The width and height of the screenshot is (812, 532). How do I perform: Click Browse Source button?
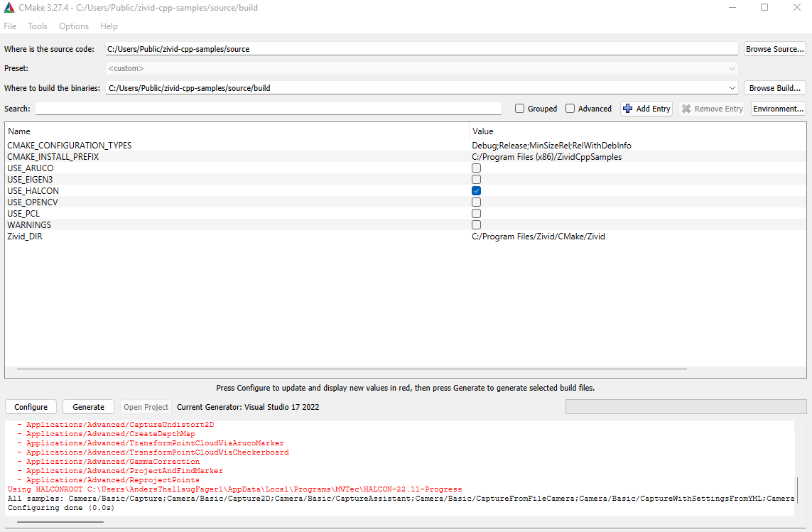(774, 49)
